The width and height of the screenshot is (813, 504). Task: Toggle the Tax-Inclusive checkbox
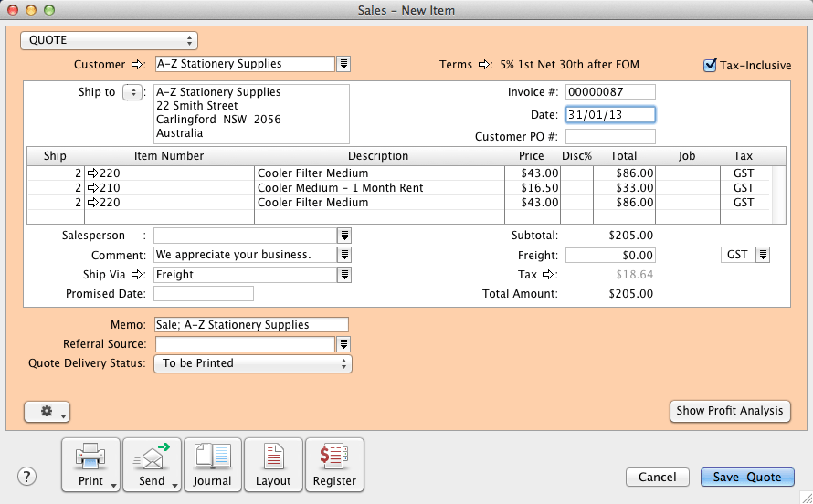tap(710, 65)
